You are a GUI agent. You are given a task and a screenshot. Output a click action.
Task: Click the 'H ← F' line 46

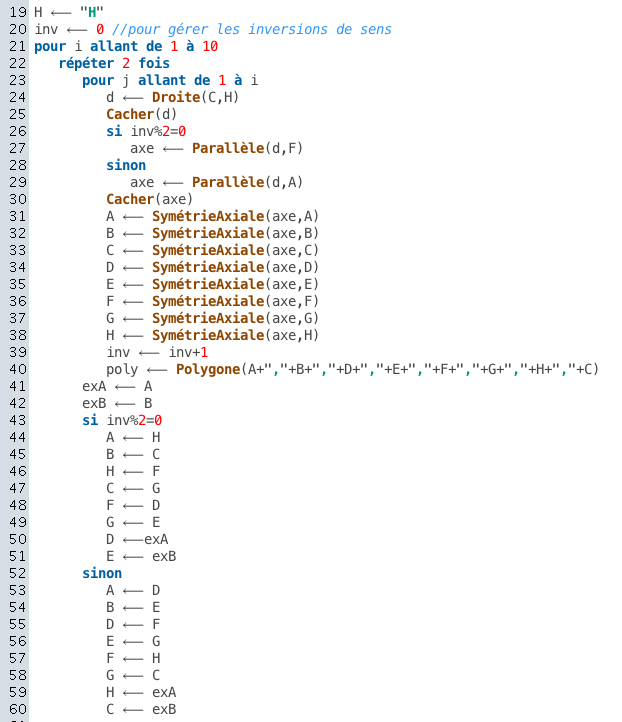pyautogui.click(x=133, y=472)
